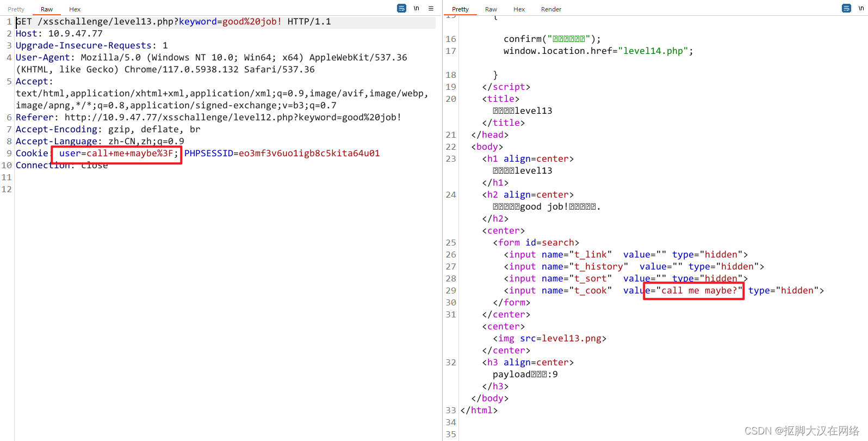This screenshot has width=868, height=441.
Task: Click the User-Agent header line
Action: tap(212, 58)
